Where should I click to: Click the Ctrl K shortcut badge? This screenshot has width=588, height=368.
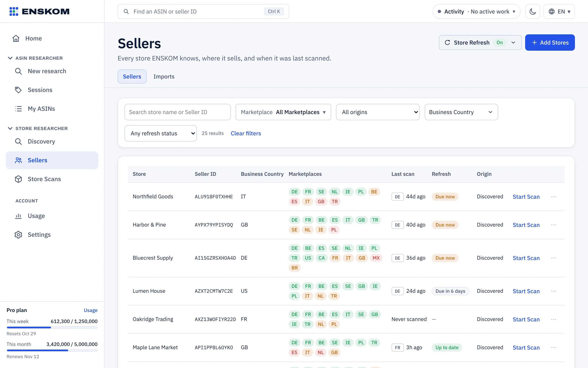[274, 11]
